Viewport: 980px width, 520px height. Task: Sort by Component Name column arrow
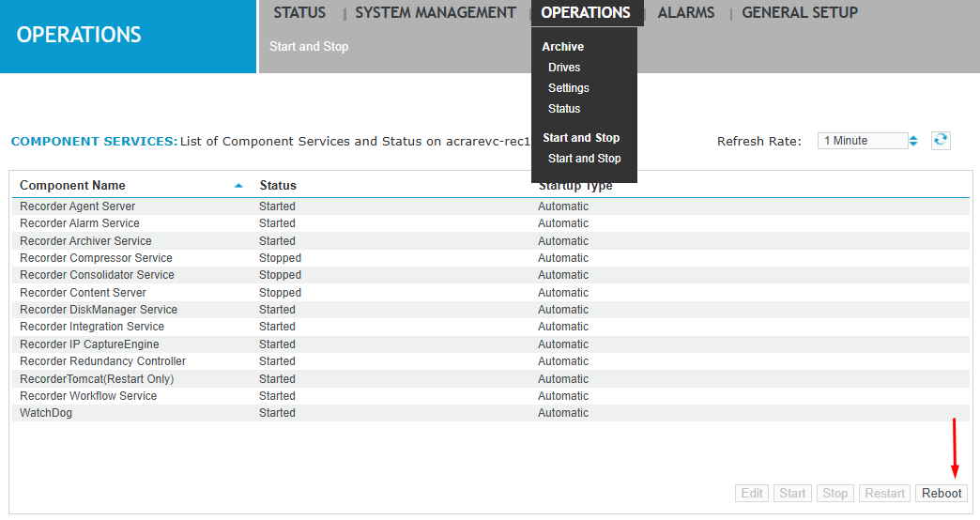[238, 186]
